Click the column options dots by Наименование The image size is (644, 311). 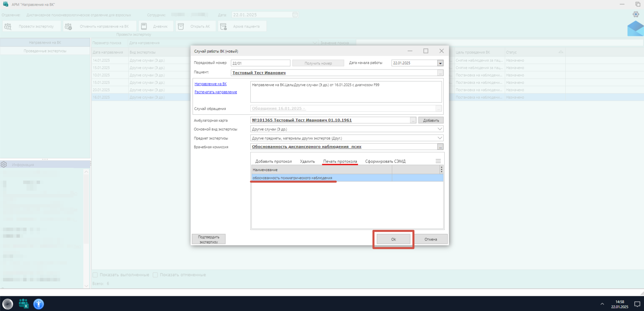[x=442, y=170]
